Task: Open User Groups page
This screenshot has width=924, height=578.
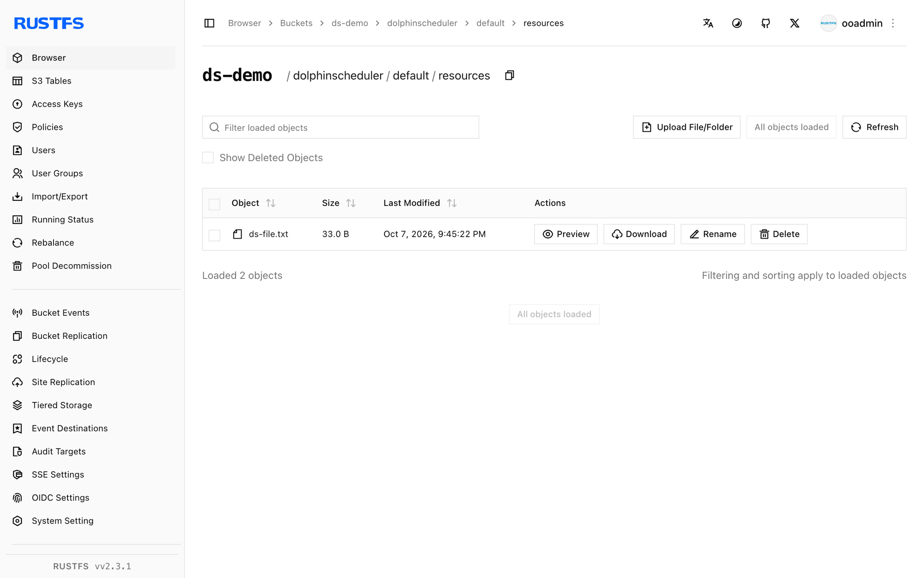Action: click(x=91, y=173)
